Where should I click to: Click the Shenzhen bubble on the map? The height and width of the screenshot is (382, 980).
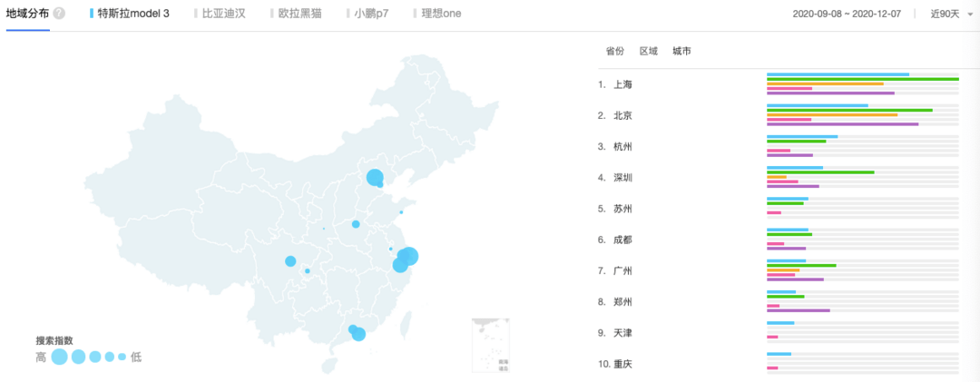coord(358,334)
